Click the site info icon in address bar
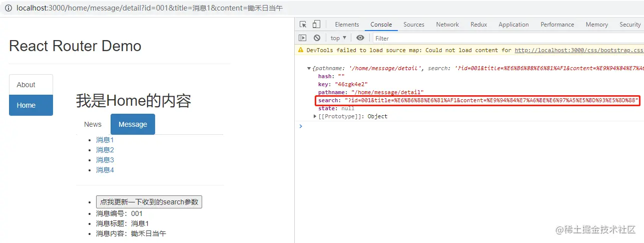This screenshot has width=644, height=243. (9, 9)
